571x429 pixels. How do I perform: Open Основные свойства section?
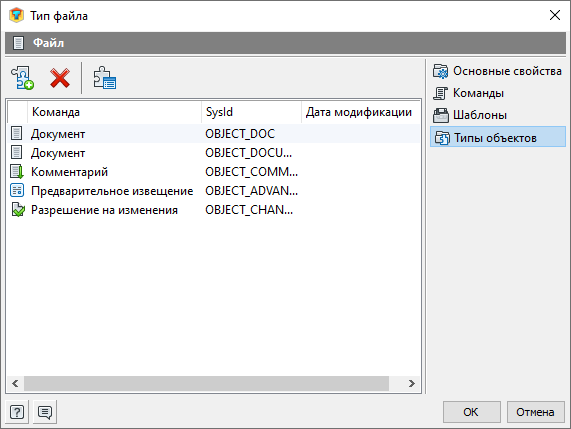[x=497, y=71]
